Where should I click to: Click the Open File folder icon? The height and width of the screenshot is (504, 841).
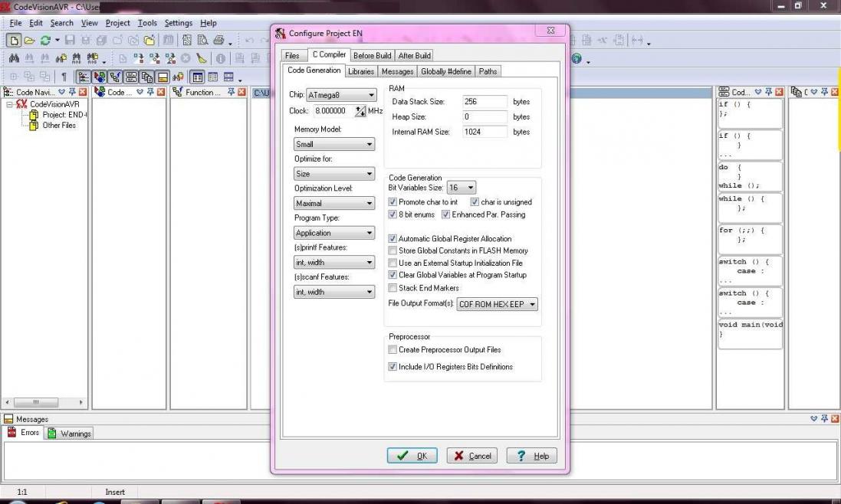pos(29,40)
